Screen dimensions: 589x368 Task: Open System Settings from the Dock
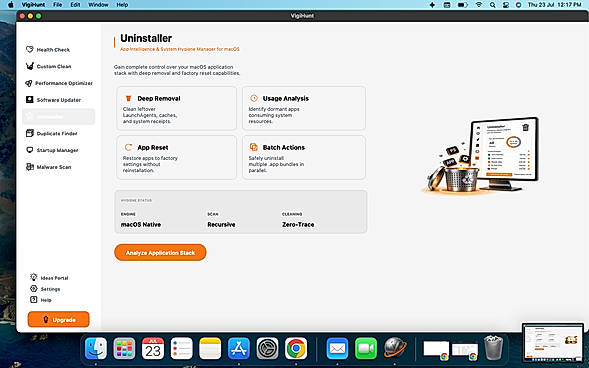(x=267, y=348)
